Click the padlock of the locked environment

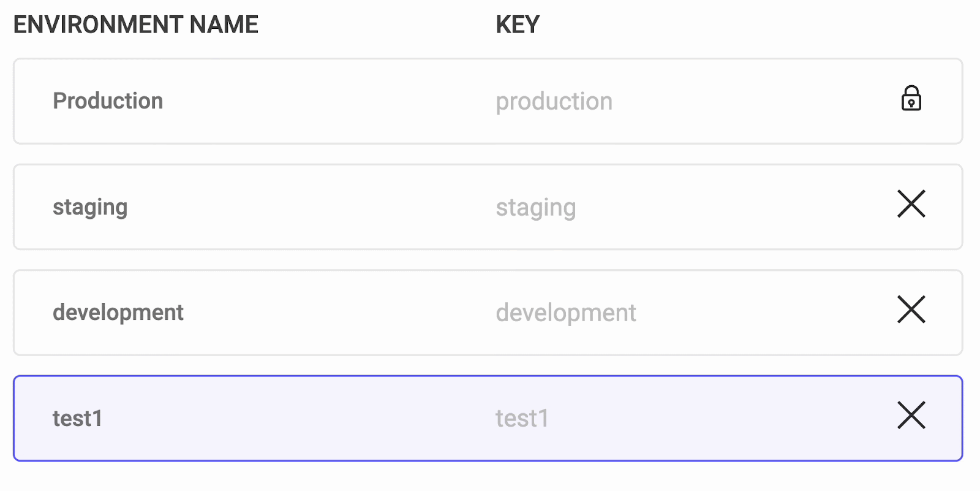tap(911, 99)
